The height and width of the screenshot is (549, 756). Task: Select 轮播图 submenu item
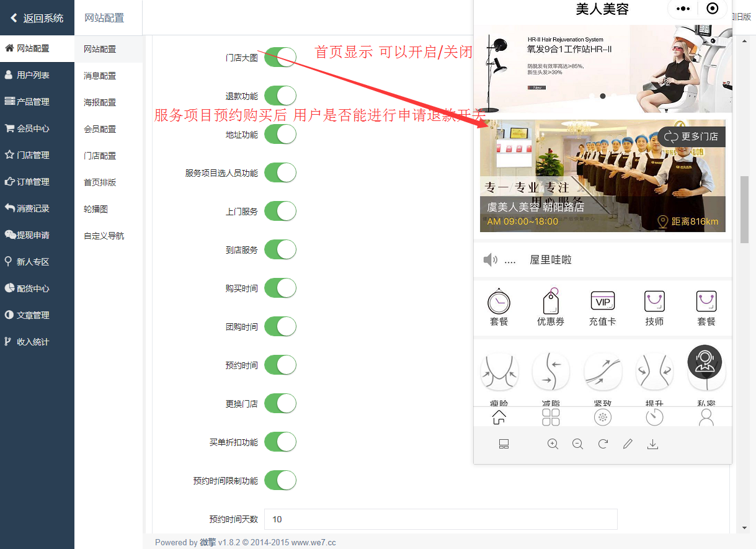109,209
